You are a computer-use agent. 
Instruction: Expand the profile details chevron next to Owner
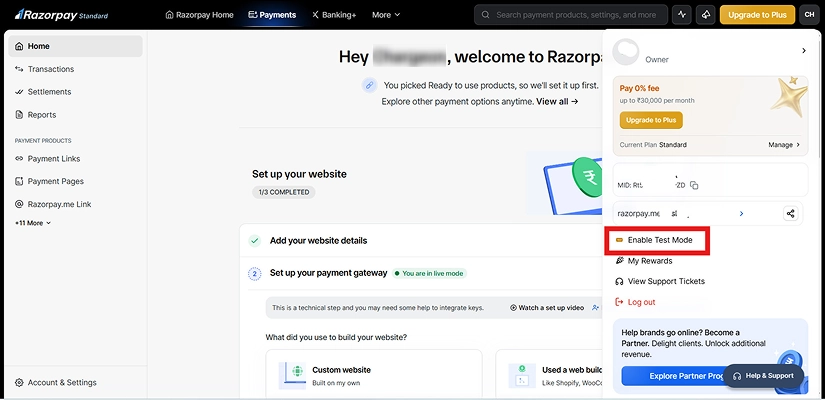[x=803, y=51]
